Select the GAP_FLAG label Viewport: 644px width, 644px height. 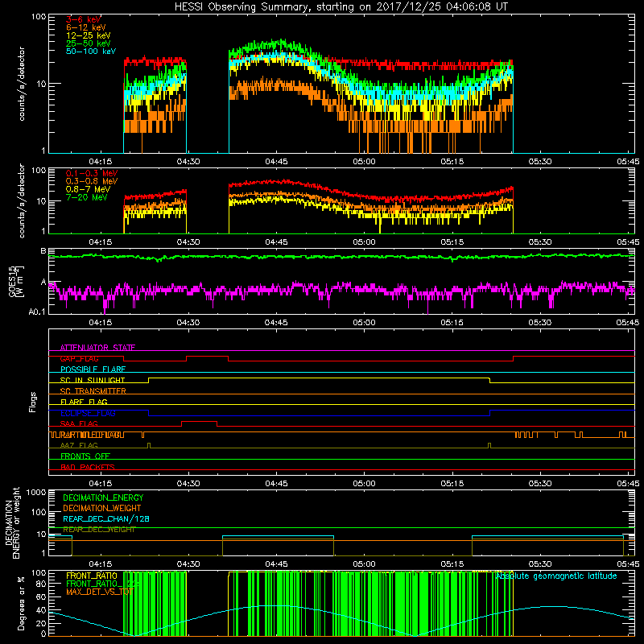[79, 358]
